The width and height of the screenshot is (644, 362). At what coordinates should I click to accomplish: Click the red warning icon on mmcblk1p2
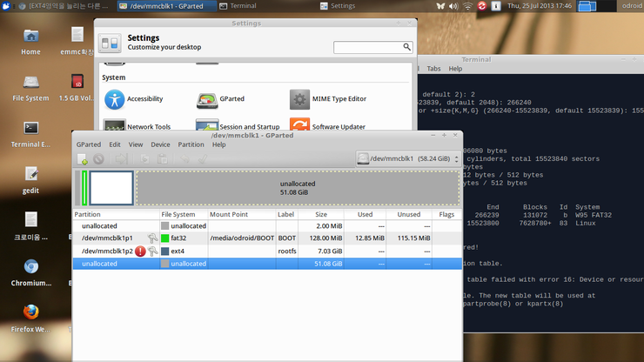pos(140,251)
